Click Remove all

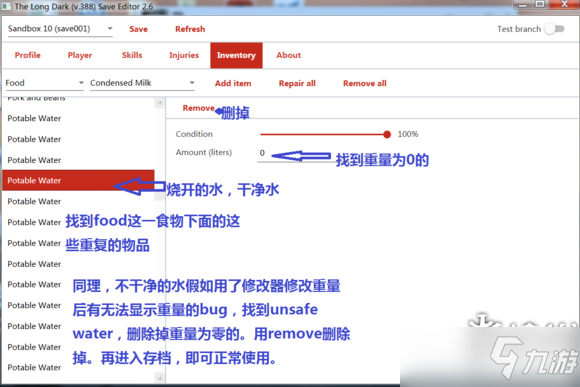pos(365,83)
